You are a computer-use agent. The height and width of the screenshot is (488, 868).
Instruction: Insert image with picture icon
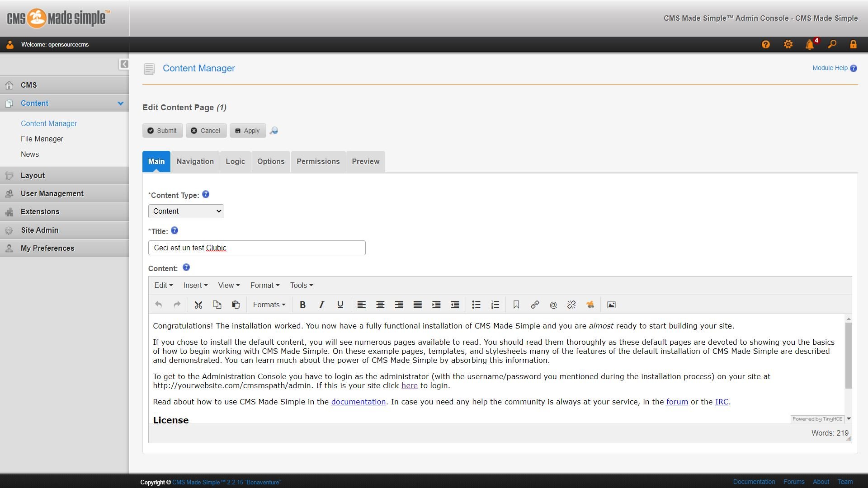611,305
